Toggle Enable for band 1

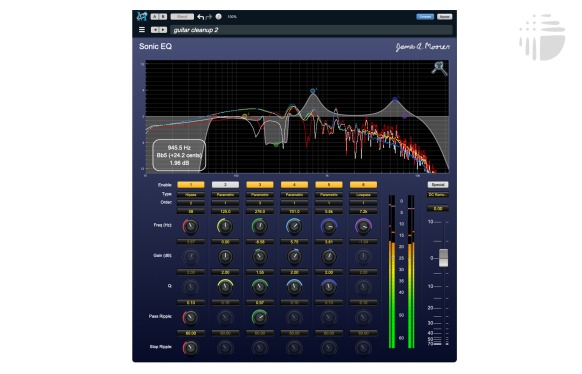191,185
